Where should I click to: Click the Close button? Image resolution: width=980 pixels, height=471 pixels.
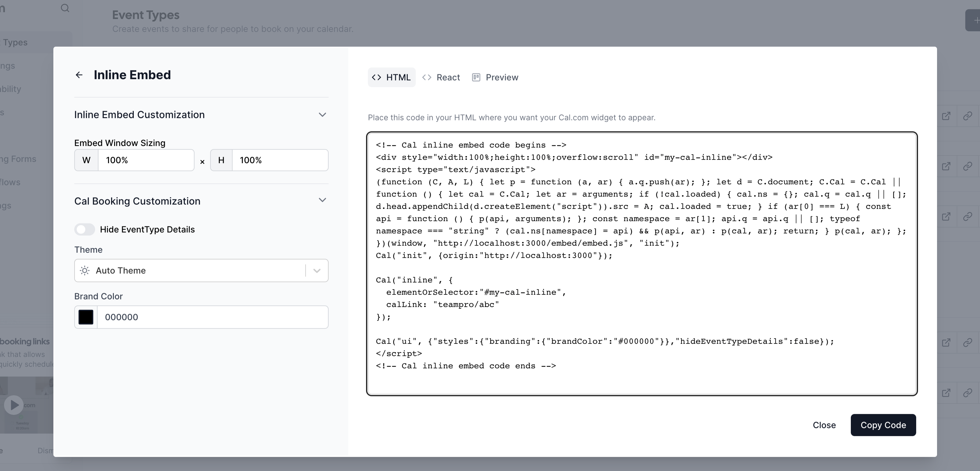click(x=824, y=425)
